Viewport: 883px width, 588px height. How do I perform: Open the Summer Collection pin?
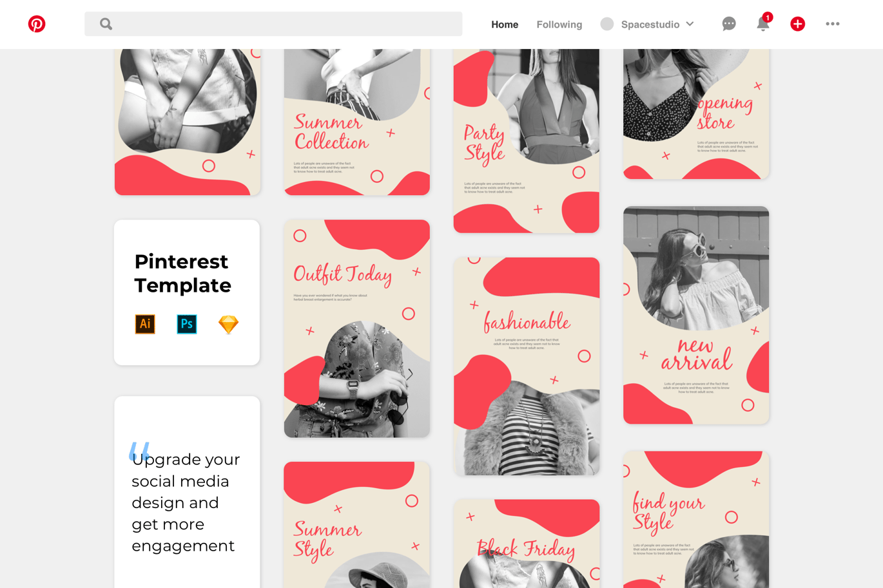point(357,122)
